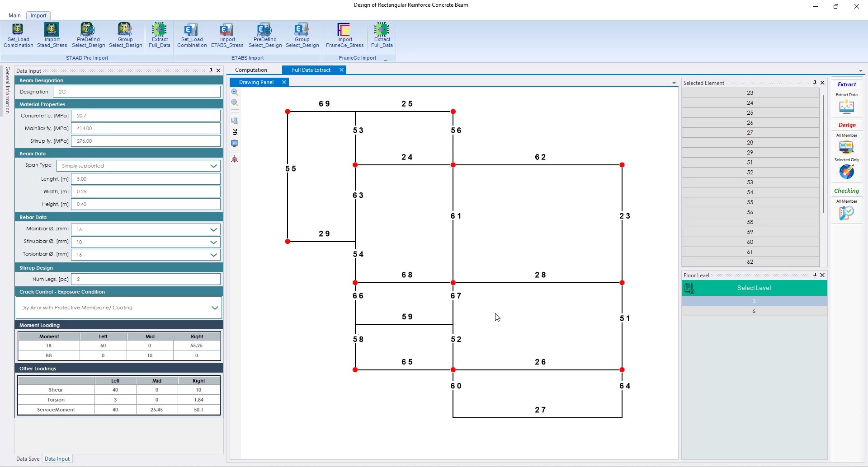Viewport: 868px width, 467px height.
Task: Select floor level 6 row
Action: coord(754,311)
